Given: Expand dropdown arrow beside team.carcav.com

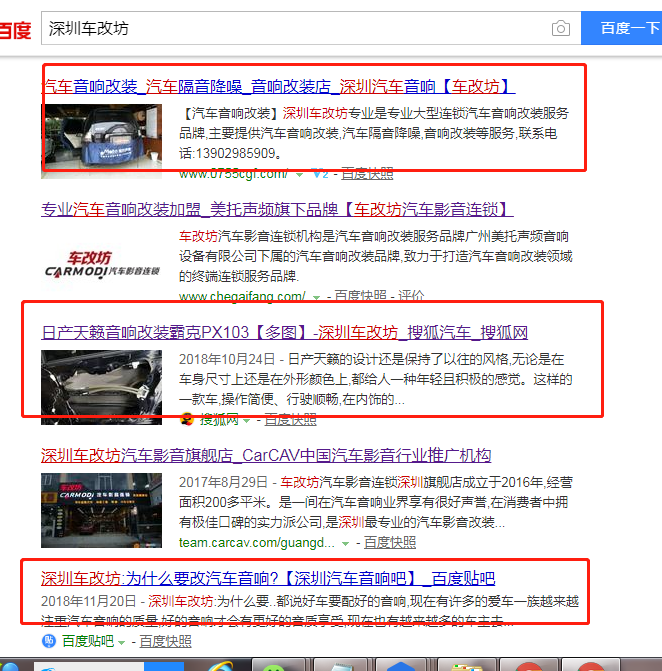Looking at the screenshot, I should [x=345, y=543].
